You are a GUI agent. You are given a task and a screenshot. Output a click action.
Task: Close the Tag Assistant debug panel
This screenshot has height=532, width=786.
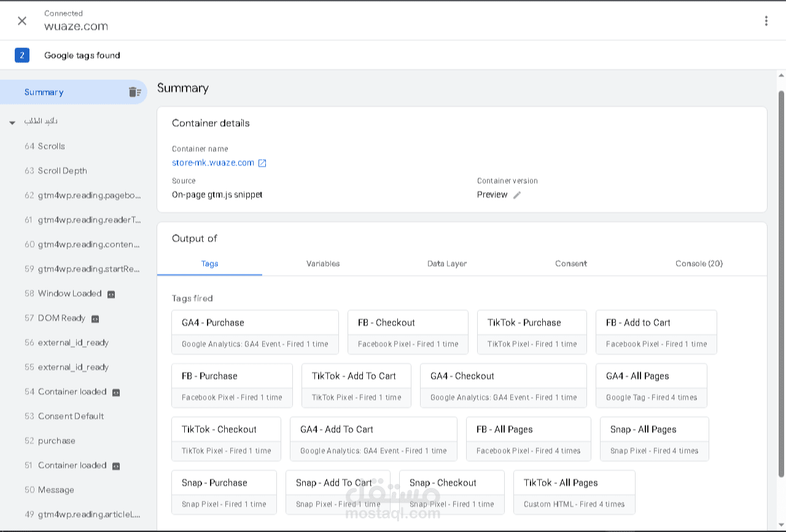coord(22,21)
